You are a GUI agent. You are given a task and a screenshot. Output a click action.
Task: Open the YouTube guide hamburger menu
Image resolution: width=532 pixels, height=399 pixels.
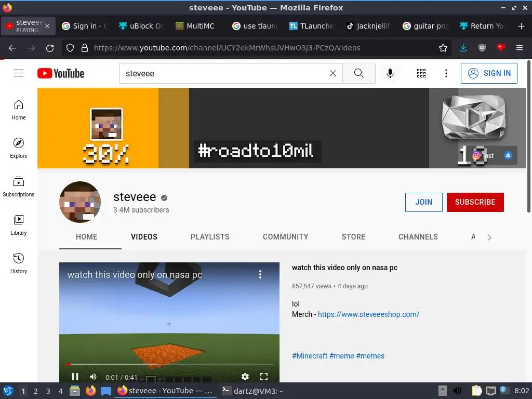(19, 73)
